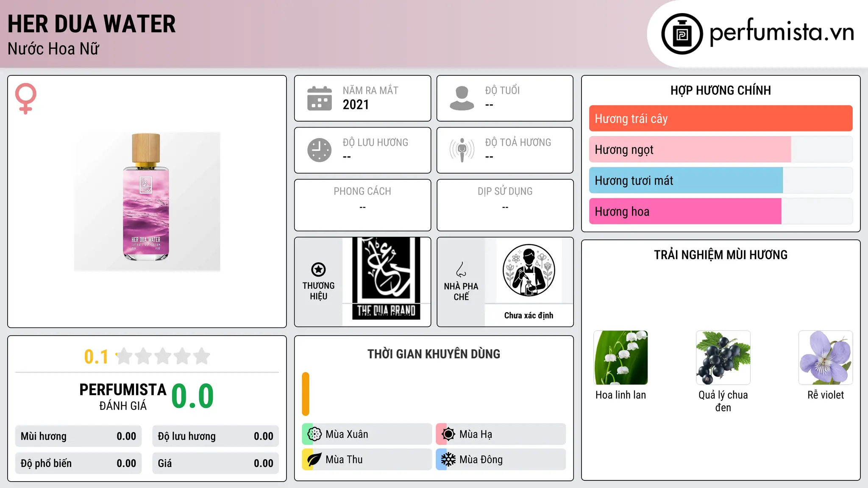The width and height of the screenshot is (868, 488).
Task: Click the Nước Hoa Nữ subtitle
Action: tap(53, 49)
